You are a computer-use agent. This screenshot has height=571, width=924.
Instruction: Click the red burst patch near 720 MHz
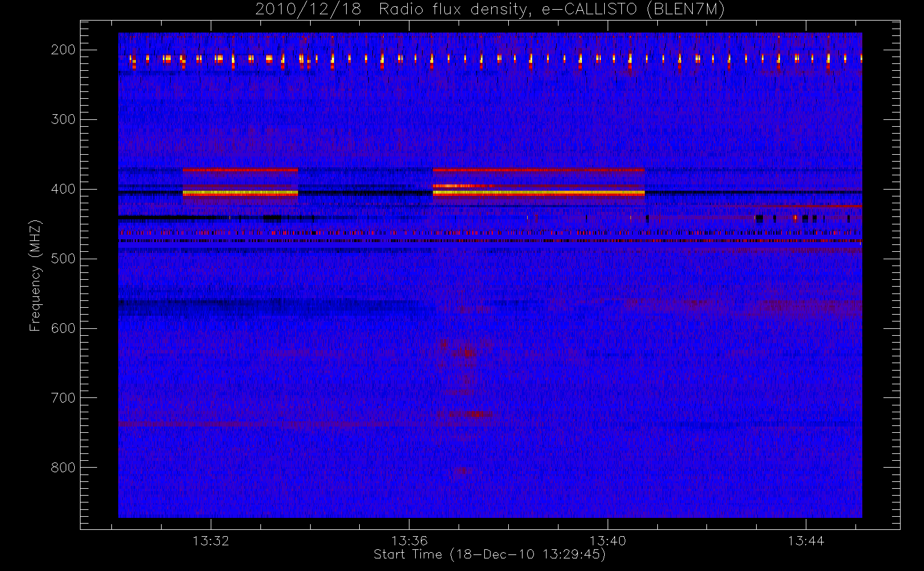pos(478,413)
